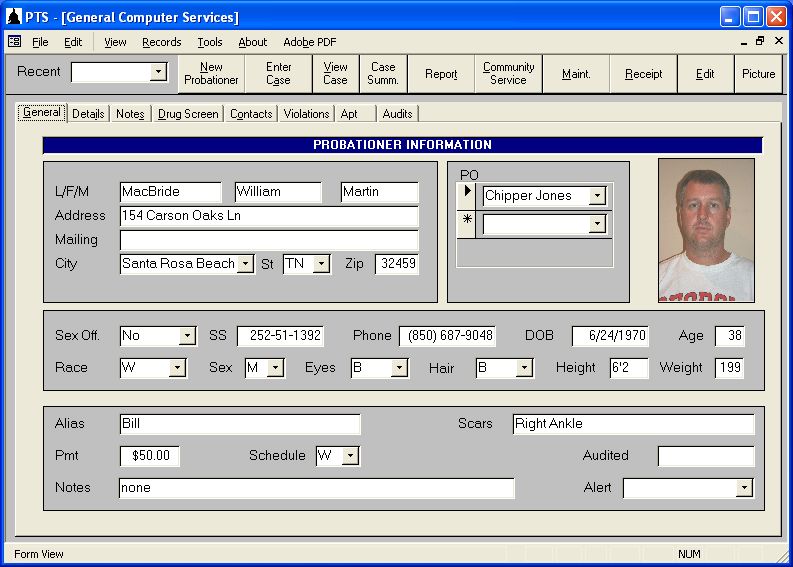Expand the Recent dropdown list
The height and width of the screenshot is (567, 793).
click(158, 72)
